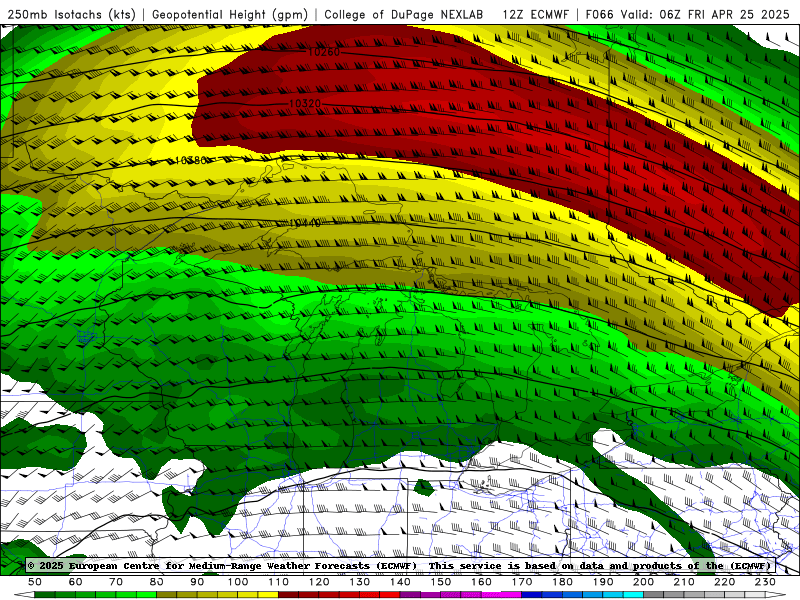The width and height of the screenshot is (800, 600).
Task: Click the 190 knot legend label
Action: 603,582
